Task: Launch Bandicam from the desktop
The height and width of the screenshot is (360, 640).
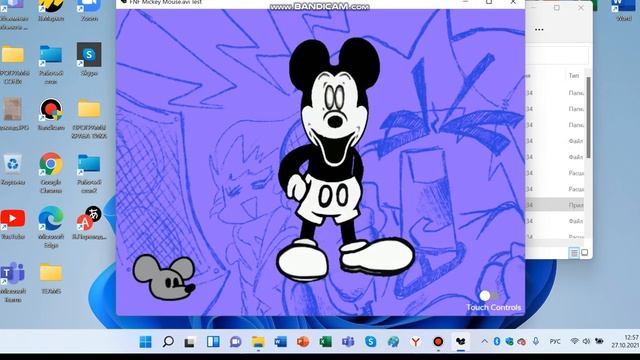Action: [x=51, y=114]
